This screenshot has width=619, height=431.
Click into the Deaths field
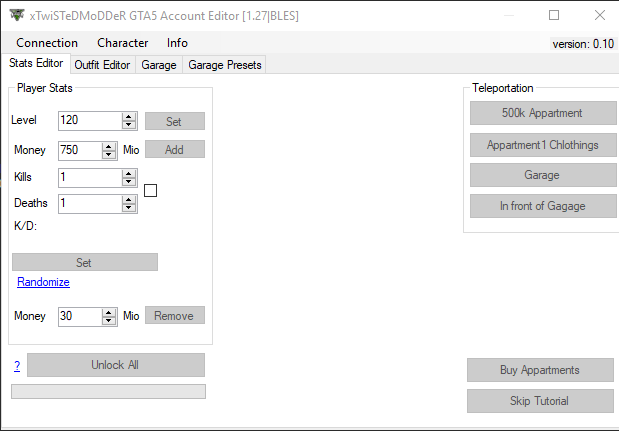(x=90, y=204)
